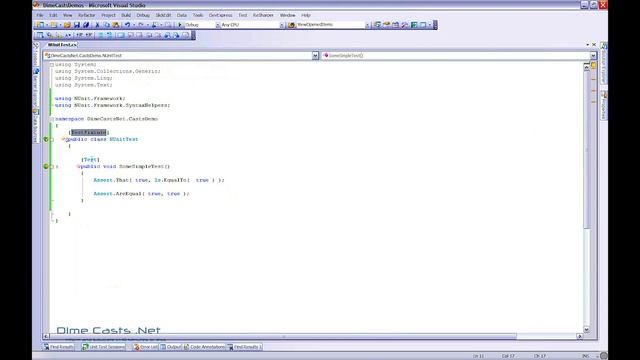640x360 pixels.
Task: Open the View menu
Action: (67, 15)
